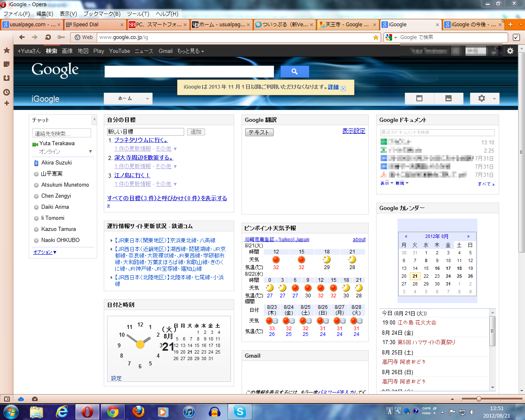Open the ブックマーク(B) menu
Screen dimensions: 525x420
pyautogui.click(x=102, y=14)
